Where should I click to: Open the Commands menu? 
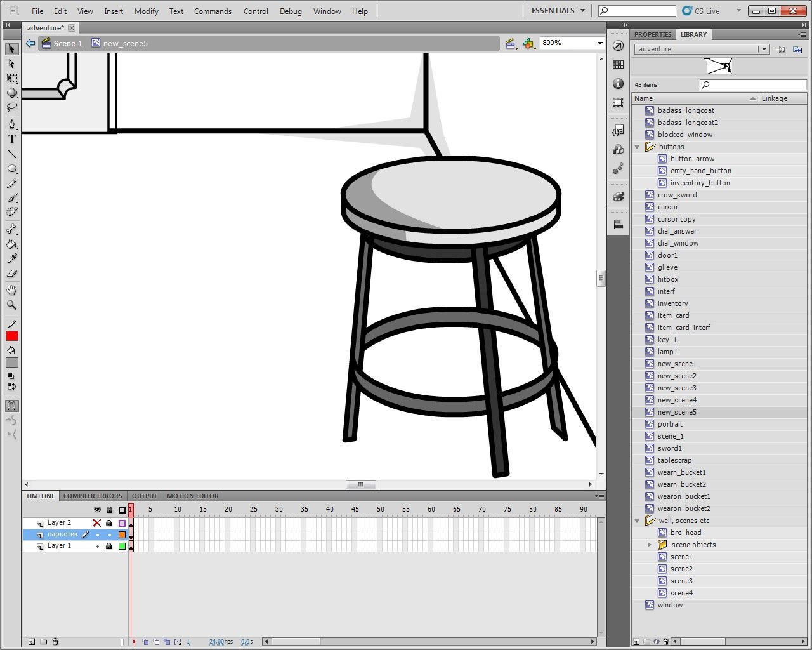(213, 11)
